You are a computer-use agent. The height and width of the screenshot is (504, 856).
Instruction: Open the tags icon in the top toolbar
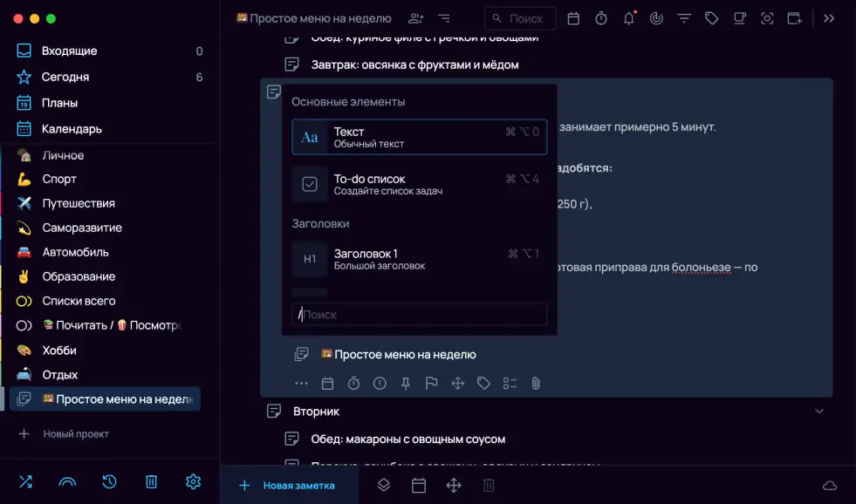(x=712, y=18)
